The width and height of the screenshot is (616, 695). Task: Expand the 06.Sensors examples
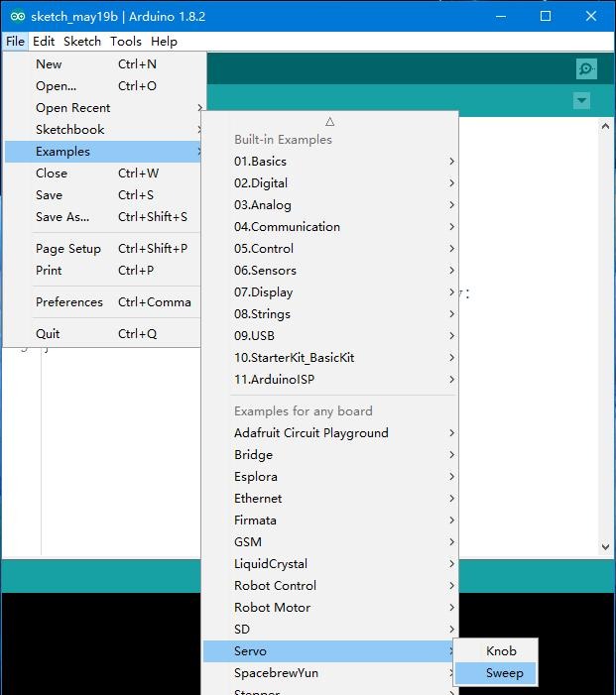click(330, 270)
